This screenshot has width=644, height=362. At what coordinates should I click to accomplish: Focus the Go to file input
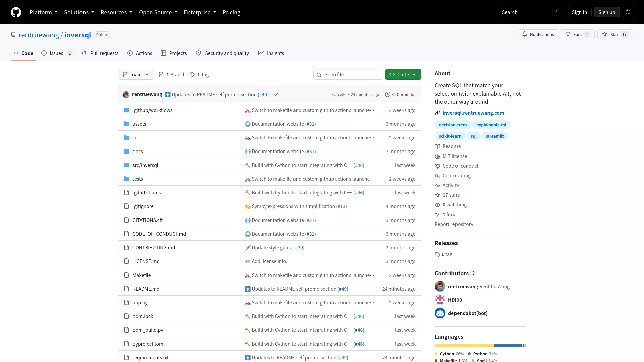[x=347, y=75]
